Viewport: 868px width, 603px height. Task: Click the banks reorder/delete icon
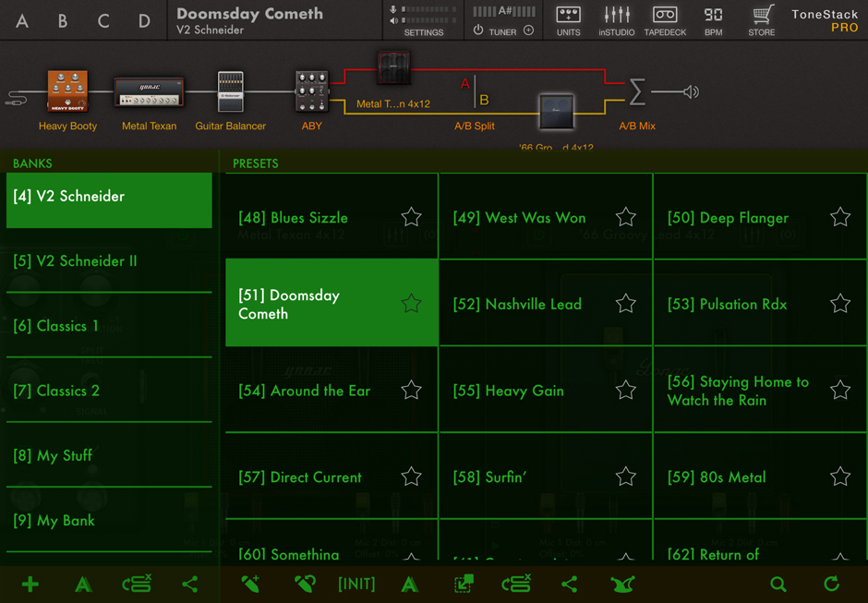pyautogui.click(x=137, y=584)
